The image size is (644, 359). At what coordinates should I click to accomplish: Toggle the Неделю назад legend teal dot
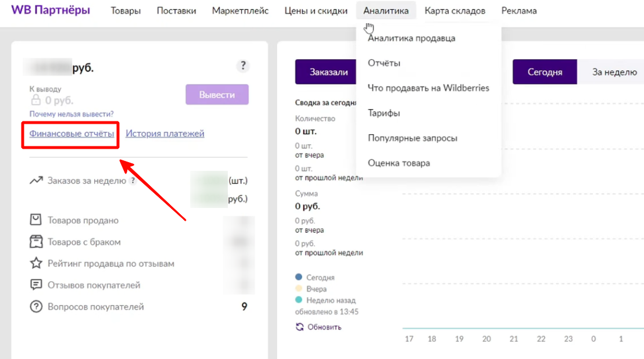click(x=299, y=300)
